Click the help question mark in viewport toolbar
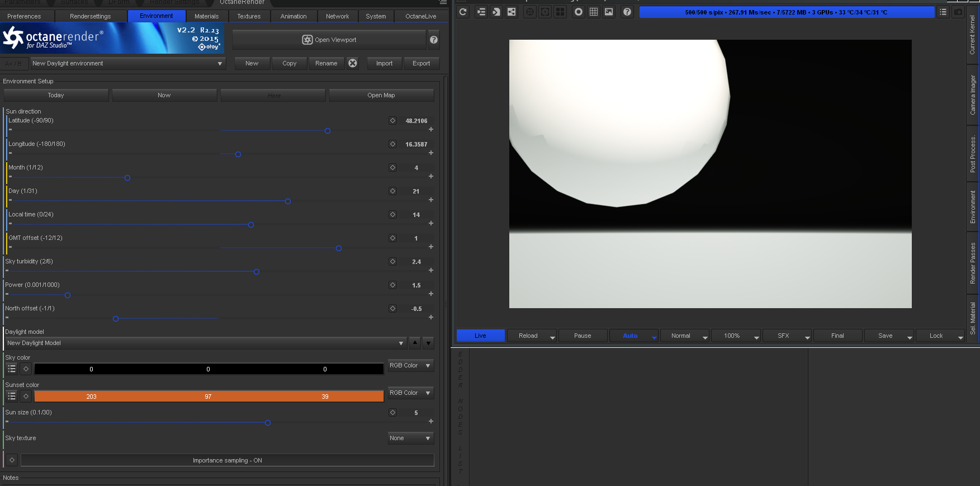 (627, 12)
